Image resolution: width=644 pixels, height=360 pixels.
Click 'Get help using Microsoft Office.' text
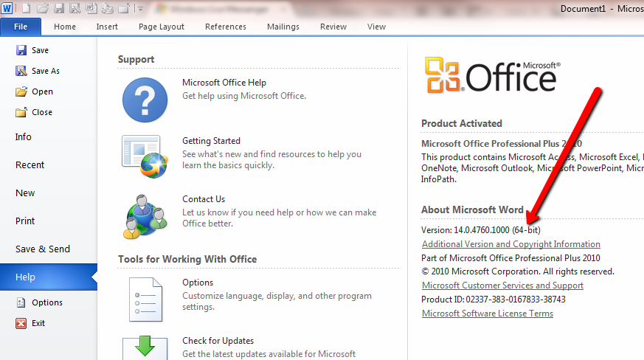[x=244, y=96]
